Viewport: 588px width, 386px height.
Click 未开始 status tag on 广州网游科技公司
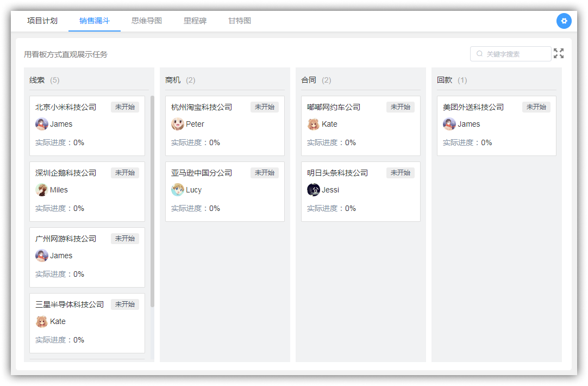(125, 239)
